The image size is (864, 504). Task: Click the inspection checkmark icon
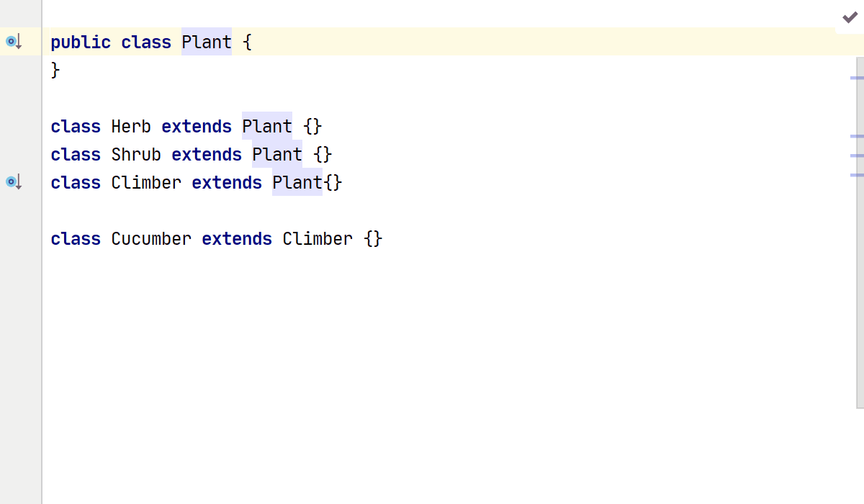(850, 17)
